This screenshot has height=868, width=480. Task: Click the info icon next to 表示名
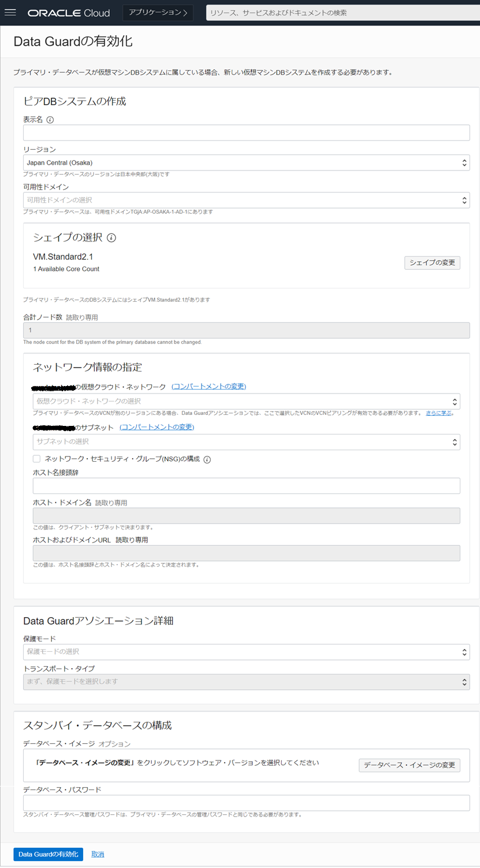(x=50, y=119)
